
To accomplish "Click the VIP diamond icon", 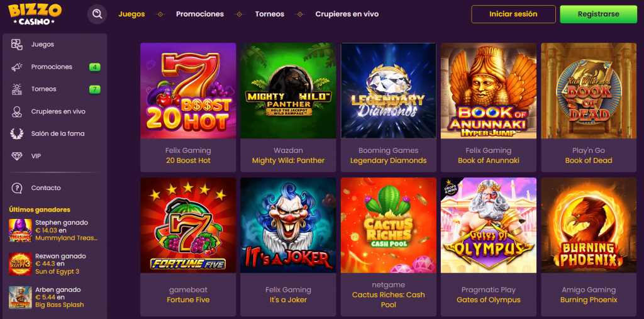I will point(18,156).
